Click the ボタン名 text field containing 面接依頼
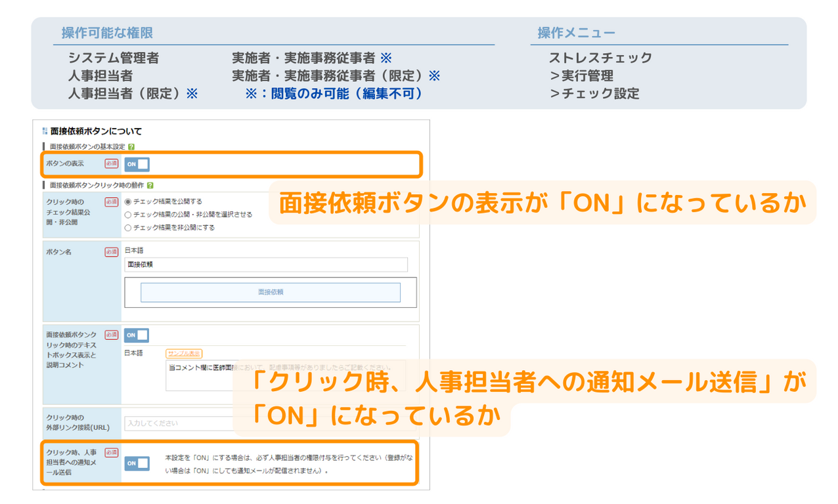This screenshot has width=838, height=504. point(265,264)
